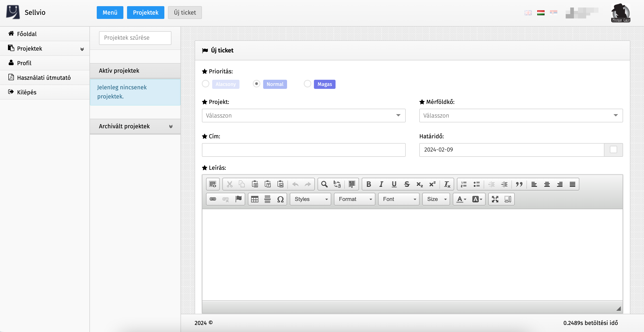Tick the checkbox beside the Határidő date
Image resolution: width=644 pixels, height=332 pixels.
tap(613, 150)
